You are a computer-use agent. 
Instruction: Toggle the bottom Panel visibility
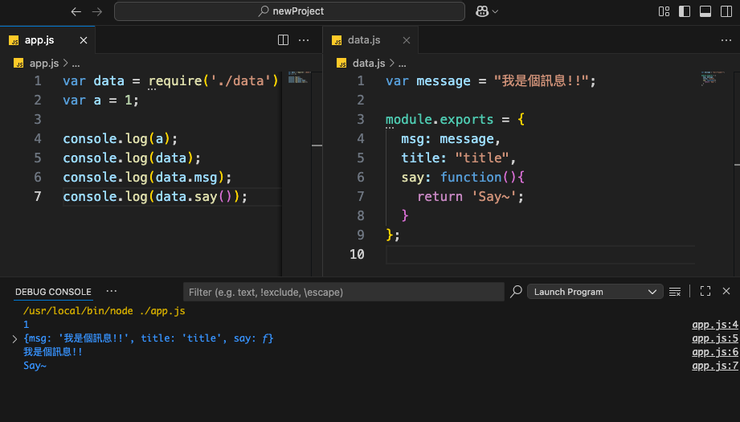(705, 11)
